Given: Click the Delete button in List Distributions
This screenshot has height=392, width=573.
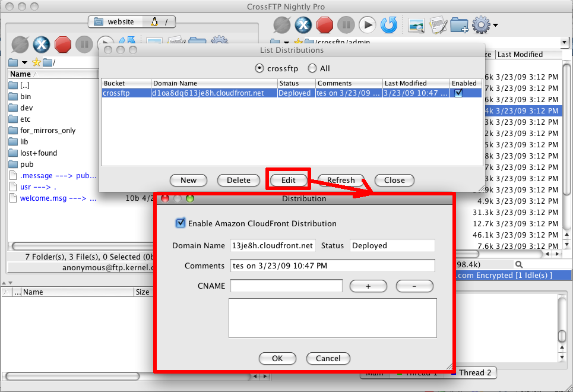Looking at the screenshot, I should coord(239,181).
